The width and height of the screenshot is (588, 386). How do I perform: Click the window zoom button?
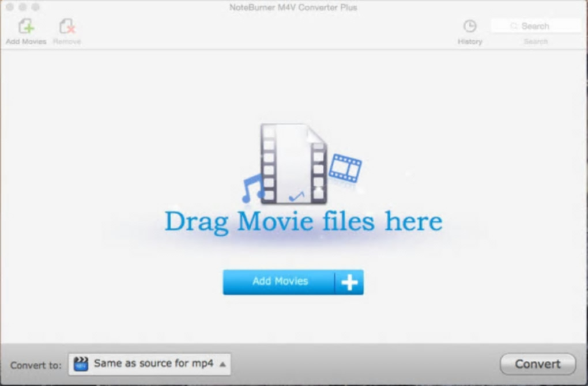pyautogui.click(x=36, y=7)
